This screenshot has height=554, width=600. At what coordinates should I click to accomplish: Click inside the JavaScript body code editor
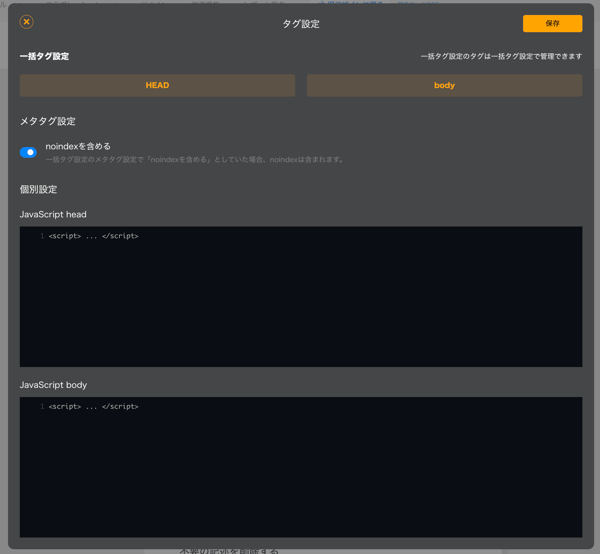(x=301, y=467)
